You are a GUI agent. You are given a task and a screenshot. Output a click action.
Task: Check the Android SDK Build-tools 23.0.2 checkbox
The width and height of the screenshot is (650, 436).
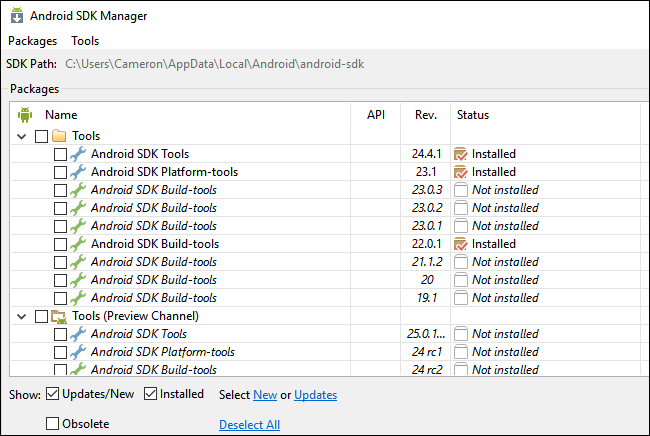61,208
